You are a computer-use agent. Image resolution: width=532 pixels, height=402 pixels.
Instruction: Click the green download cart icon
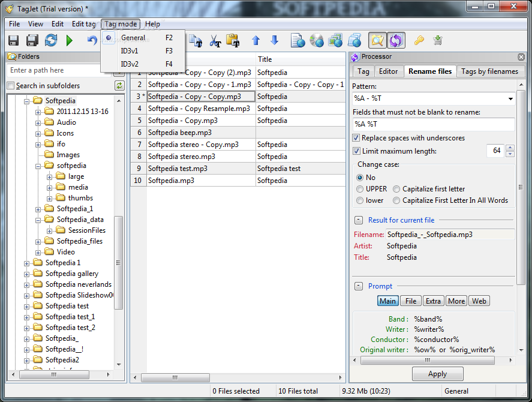438,40
